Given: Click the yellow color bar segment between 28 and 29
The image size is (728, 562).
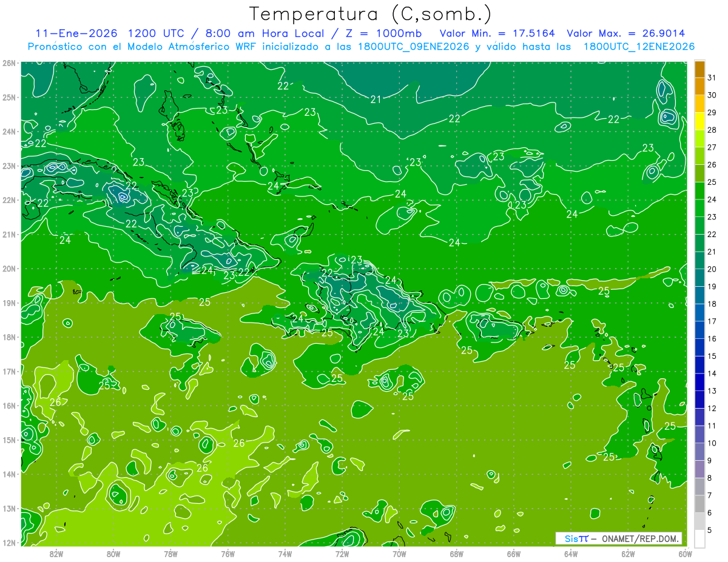Looking at the screenshot, I should [x=699, y=121].
